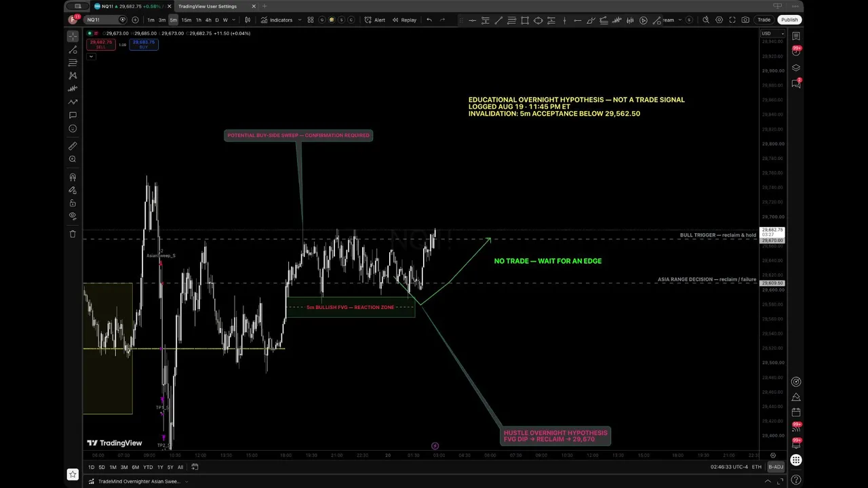The height and width of the screenshot is (488, 868).
Task: Open compare or add symbol plus button
Action: 135,20
